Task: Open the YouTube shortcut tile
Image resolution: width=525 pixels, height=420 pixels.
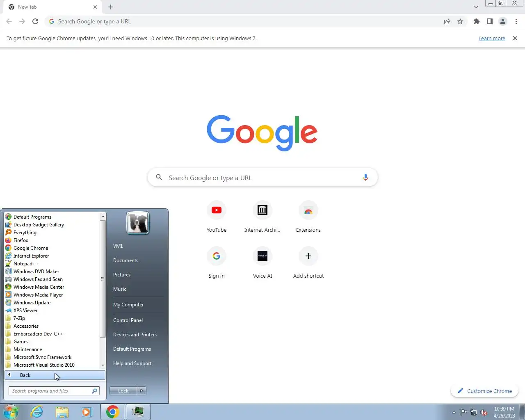Action: click(217, 217)
